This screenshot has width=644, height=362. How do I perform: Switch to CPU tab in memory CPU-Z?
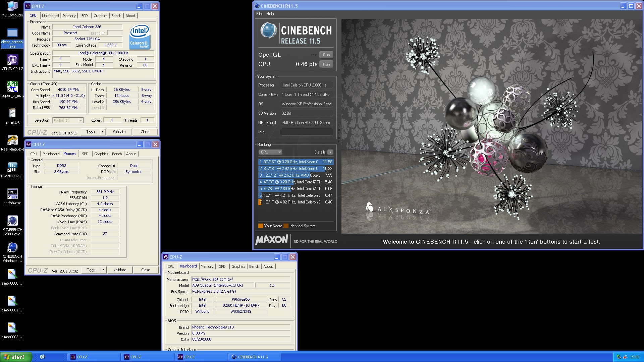click(34, 154)
